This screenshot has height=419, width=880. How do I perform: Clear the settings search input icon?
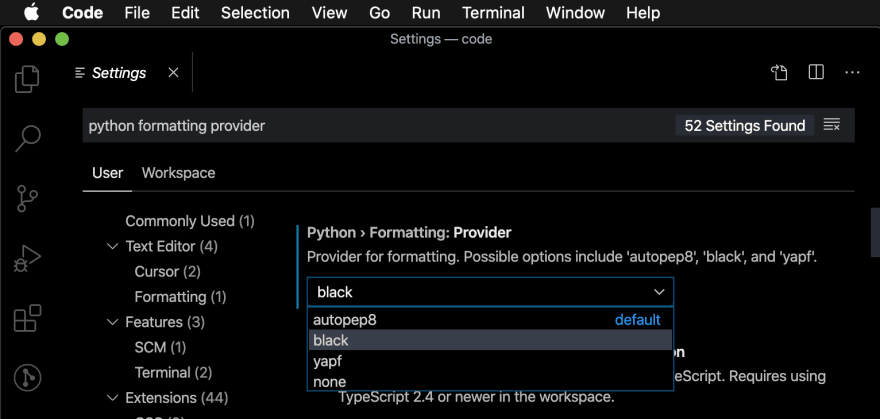point(832,125)
